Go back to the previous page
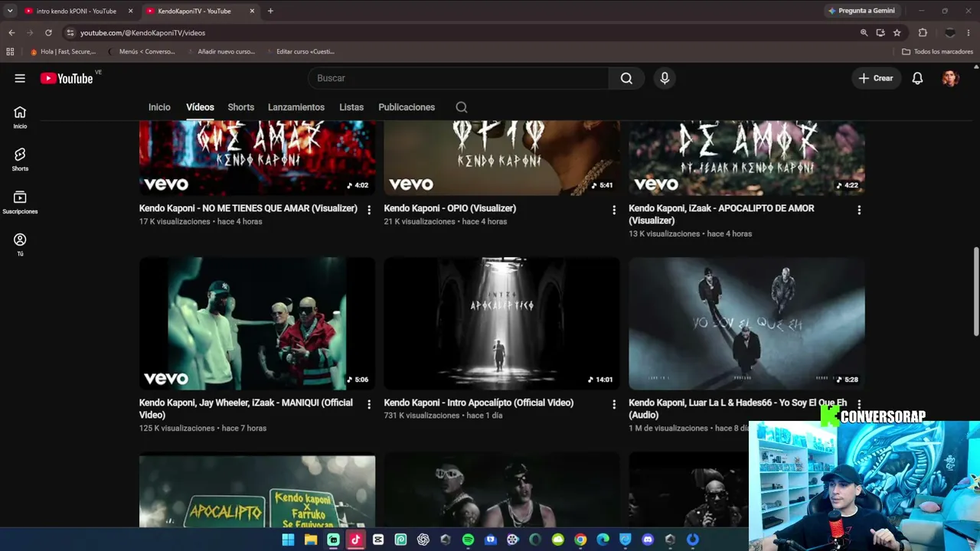 tap(11, 33)
